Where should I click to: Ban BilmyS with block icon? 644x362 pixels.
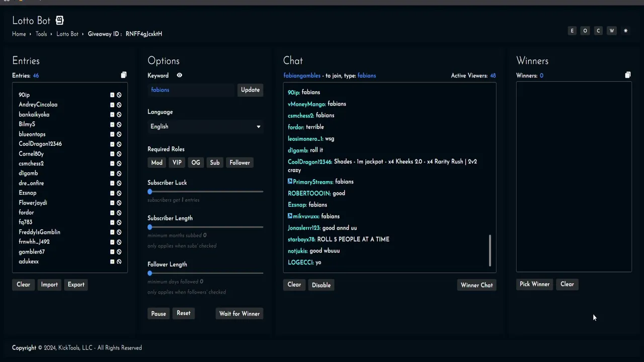coord(119,125)
